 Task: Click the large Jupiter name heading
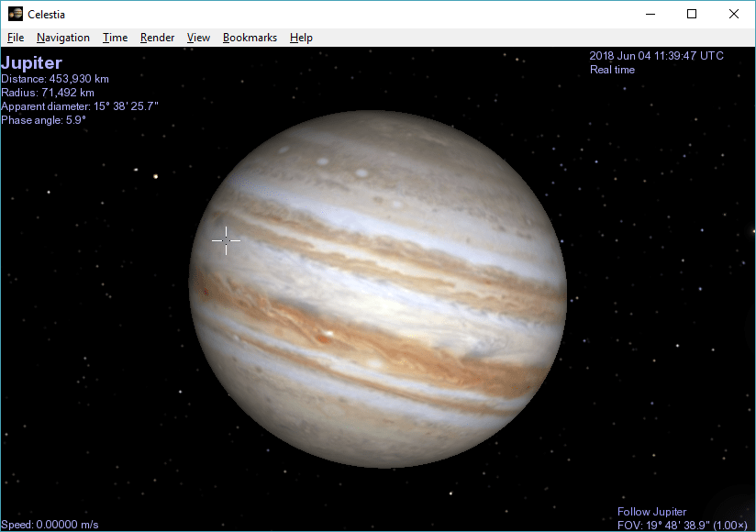pos(32,63)
